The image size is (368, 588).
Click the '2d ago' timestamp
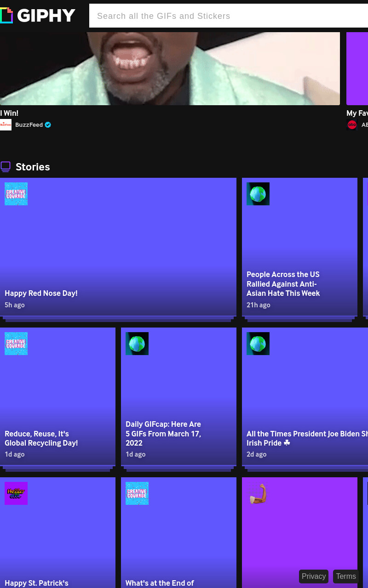[257, 454]
